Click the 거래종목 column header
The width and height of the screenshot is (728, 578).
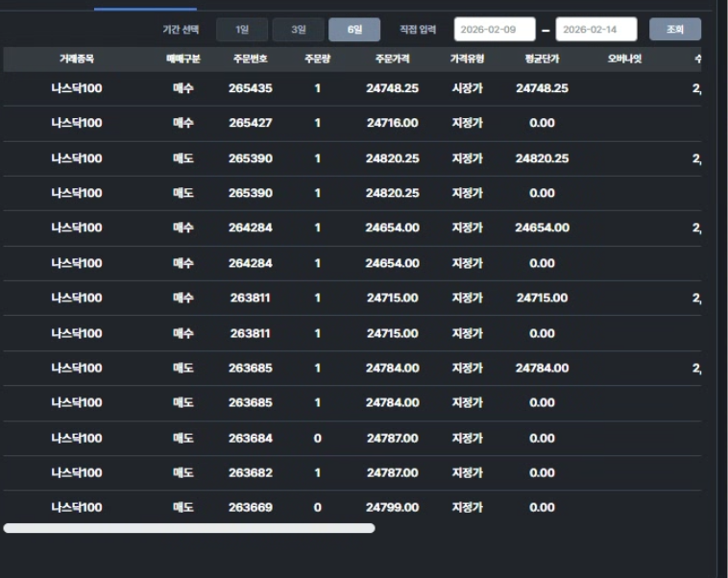tap(77, 59)
